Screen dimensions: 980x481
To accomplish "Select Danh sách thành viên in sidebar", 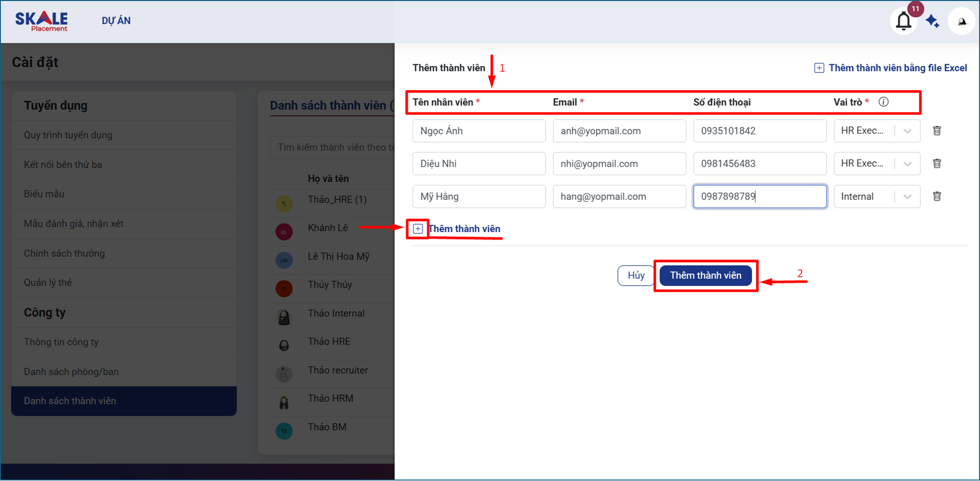I will tap(70, 401).
